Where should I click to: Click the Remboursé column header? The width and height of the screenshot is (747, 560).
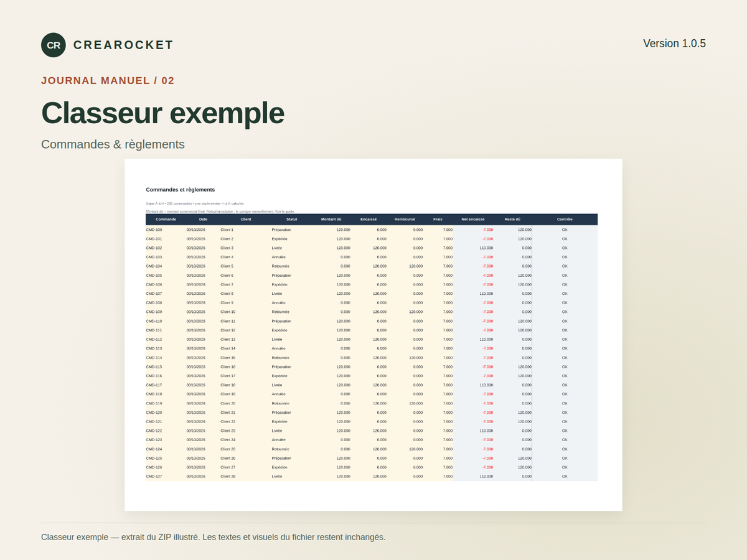click(x=405, y=219)
